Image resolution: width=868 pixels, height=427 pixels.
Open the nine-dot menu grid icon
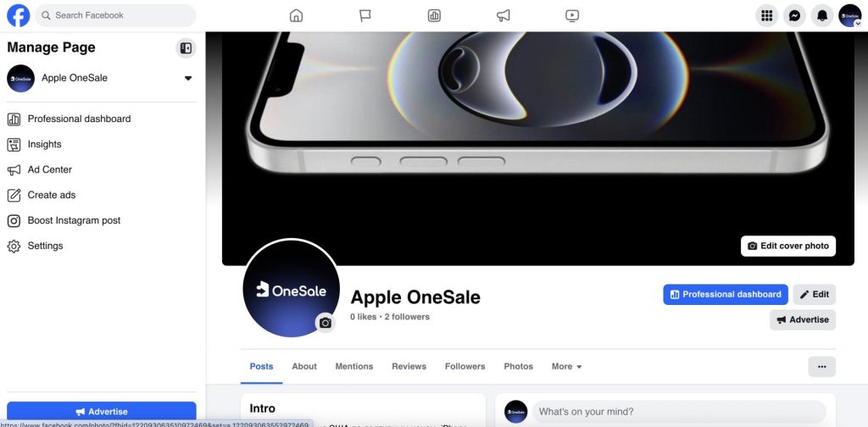pyautogui.click(x=766, y=15)
